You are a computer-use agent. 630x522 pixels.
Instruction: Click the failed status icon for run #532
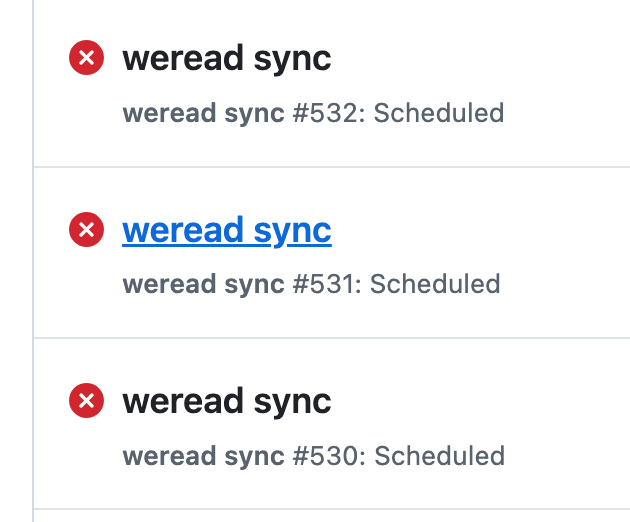click(x=87, y=59)
